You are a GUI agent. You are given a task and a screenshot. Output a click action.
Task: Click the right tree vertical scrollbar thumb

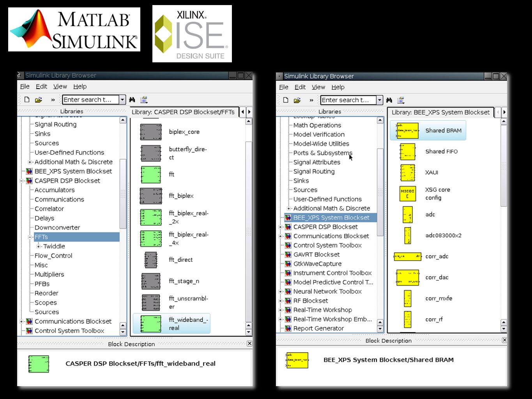tap(380, 192)
